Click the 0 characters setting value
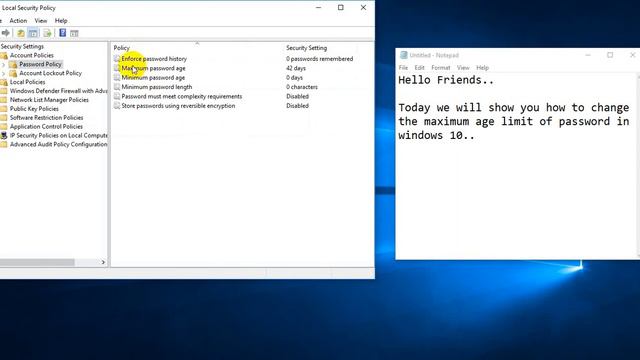Screen dimensions: 640x360 [x=302, y=87]
